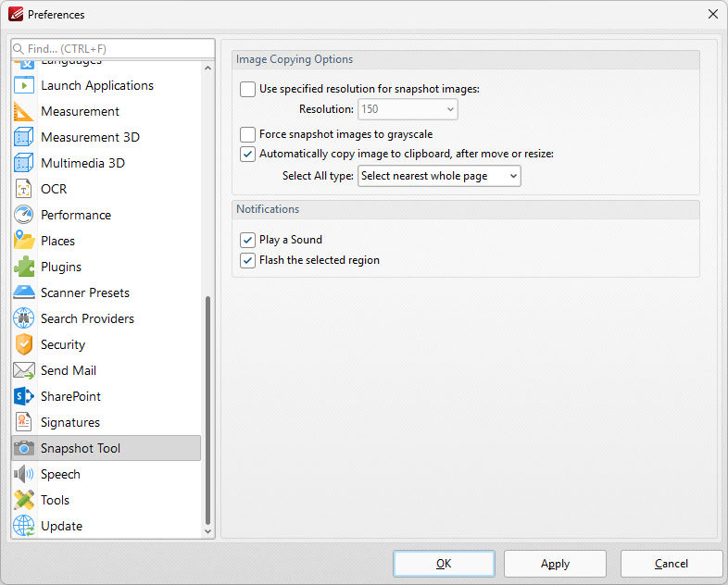Click the Places folder icon

[24, 241]
